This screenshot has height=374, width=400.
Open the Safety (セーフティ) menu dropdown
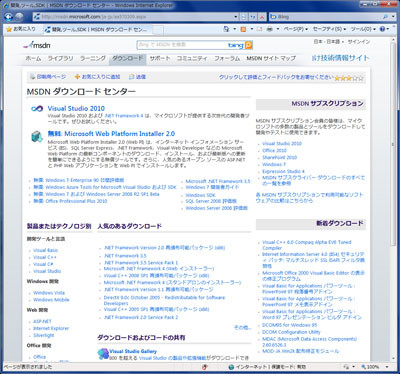[x=329, y=29]
